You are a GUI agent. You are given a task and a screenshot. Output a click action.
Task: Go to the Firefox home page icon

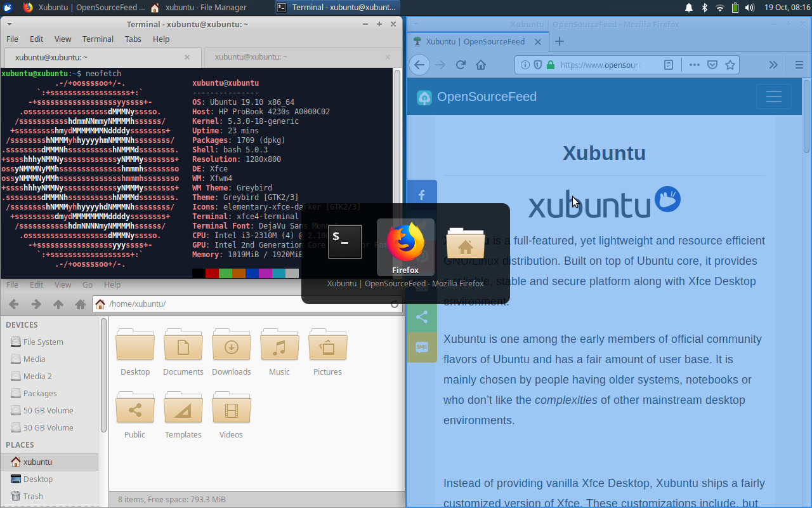coord(481,65)
